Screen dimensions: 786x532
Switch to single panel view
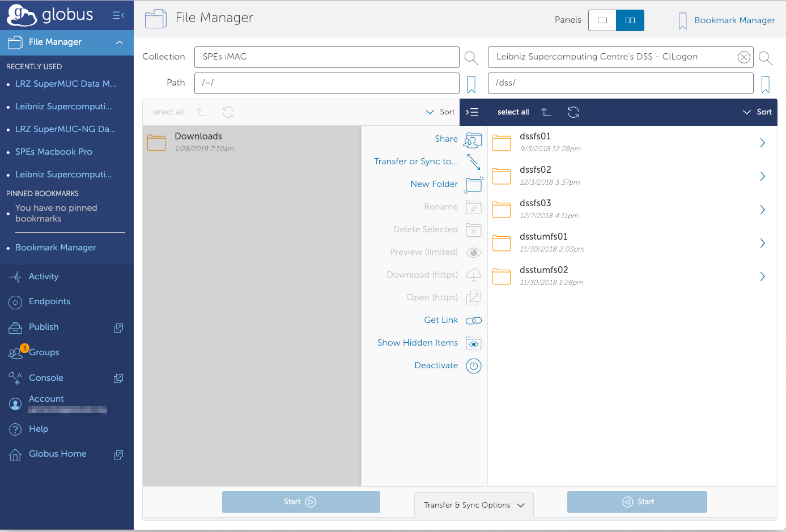point(602,20)
